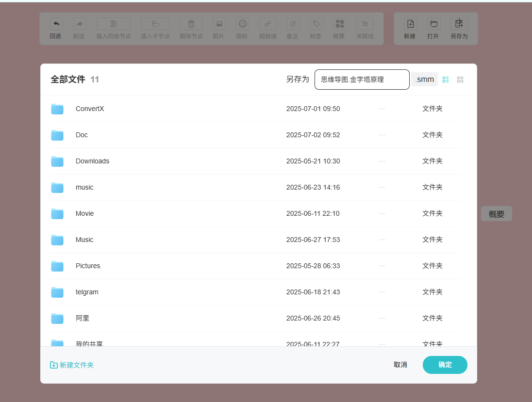Screen dimensions: 532x402
Task: Confirm saving with 确定 button
Action: click(445, 365)
